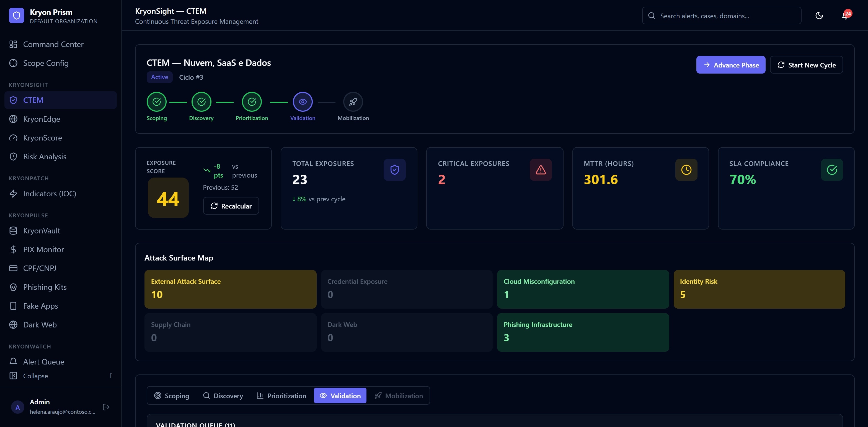
Task: Select Phishing Infrastructure tile
Action: (583, 332)
